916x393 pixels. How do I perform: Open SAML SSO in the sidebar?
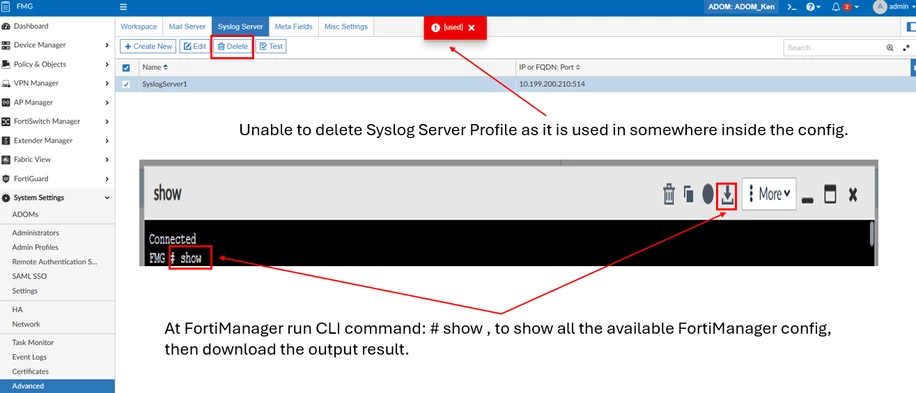point(29,276)
